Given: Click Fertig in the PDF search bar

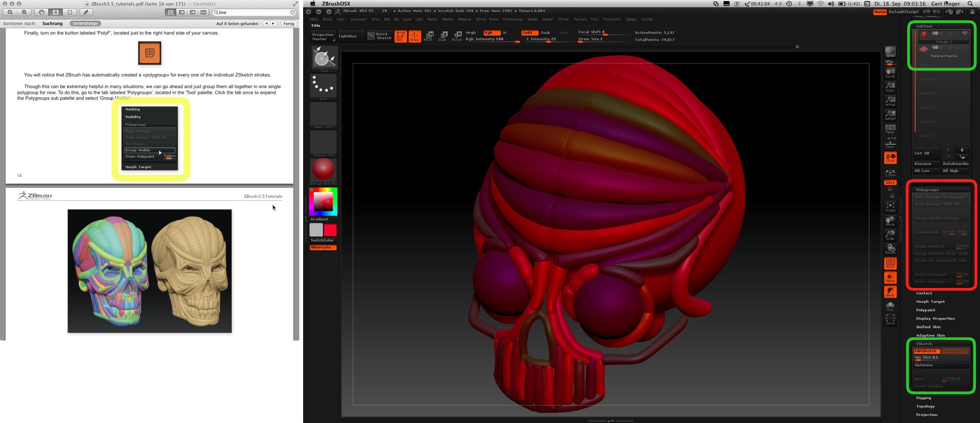Looking at the screenshot, I should (289, 24).
